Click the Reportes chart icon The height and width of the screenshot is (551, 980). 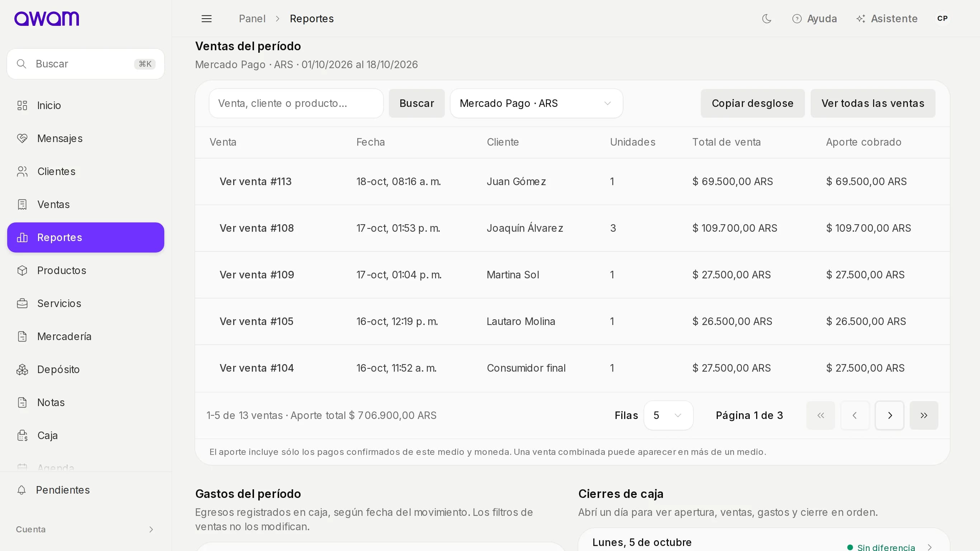tap(23, 237)
